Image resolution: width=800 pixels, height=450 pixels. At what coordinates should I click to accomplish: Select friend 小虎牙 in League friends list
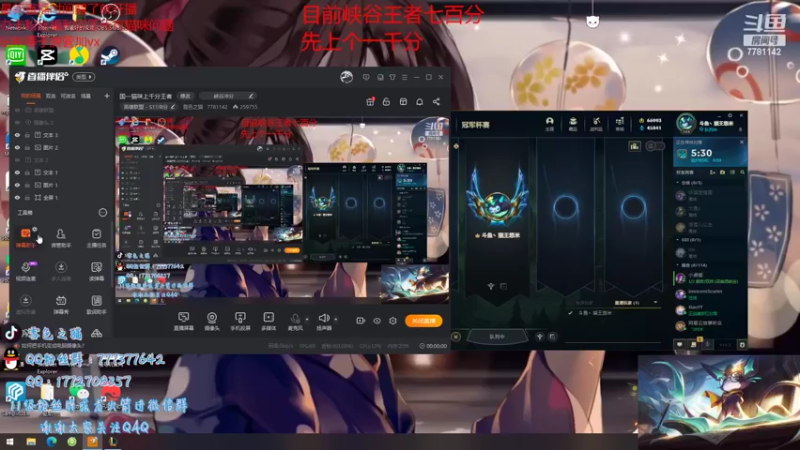pos(710,278)
